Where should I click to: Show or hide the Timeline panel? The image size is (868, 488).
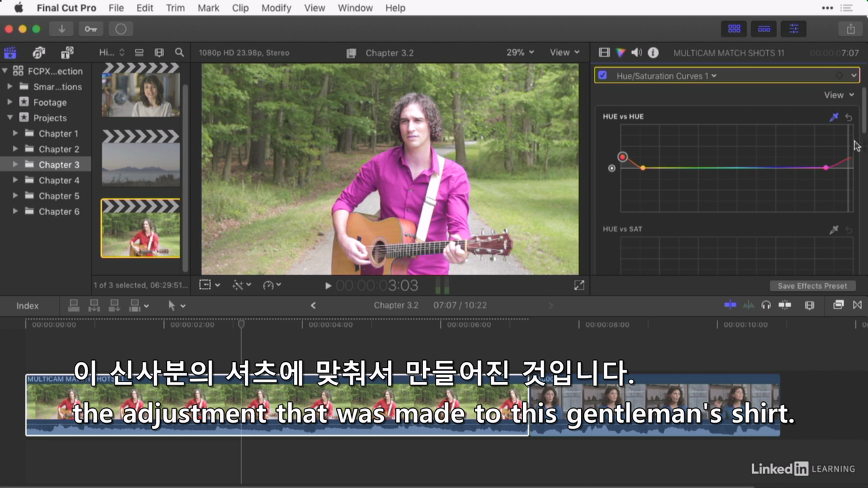(x=764, y=29)
